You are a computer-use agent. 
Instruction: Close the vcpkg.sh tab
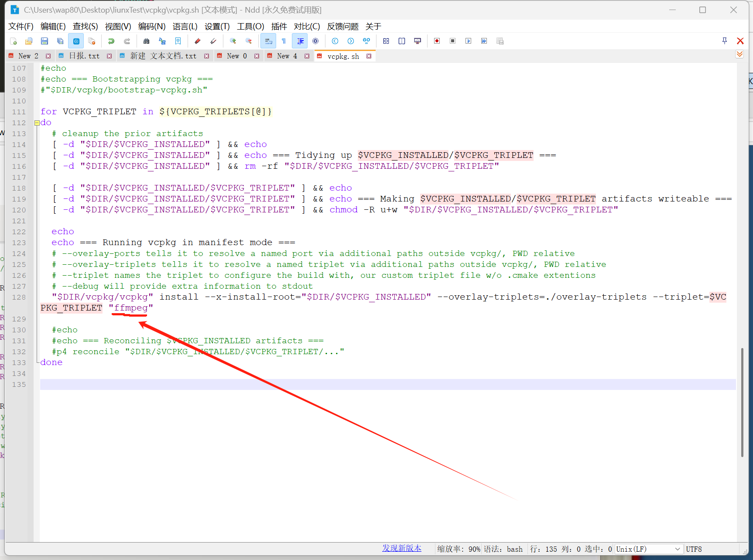(x=369, y=56)
